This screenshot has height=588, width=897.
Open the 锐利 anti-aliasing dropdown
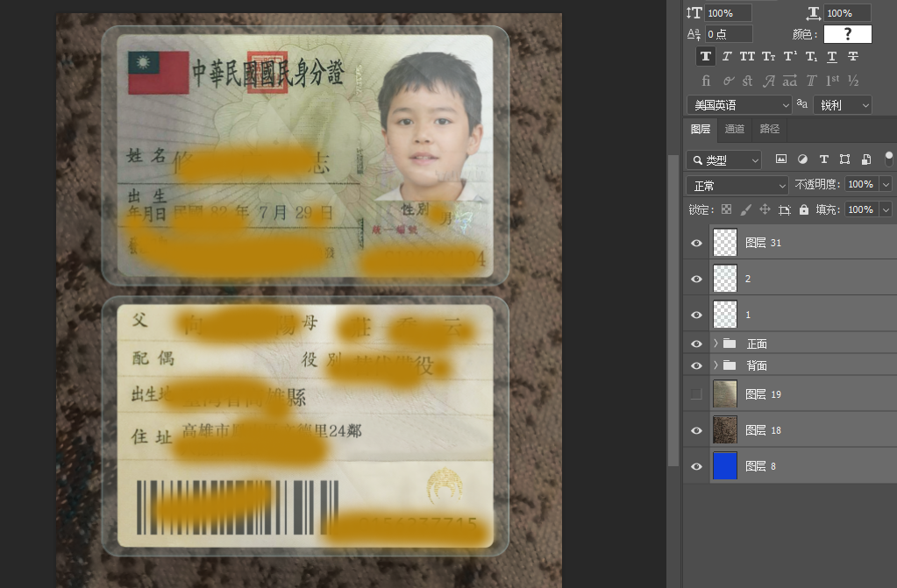point(843,104)
